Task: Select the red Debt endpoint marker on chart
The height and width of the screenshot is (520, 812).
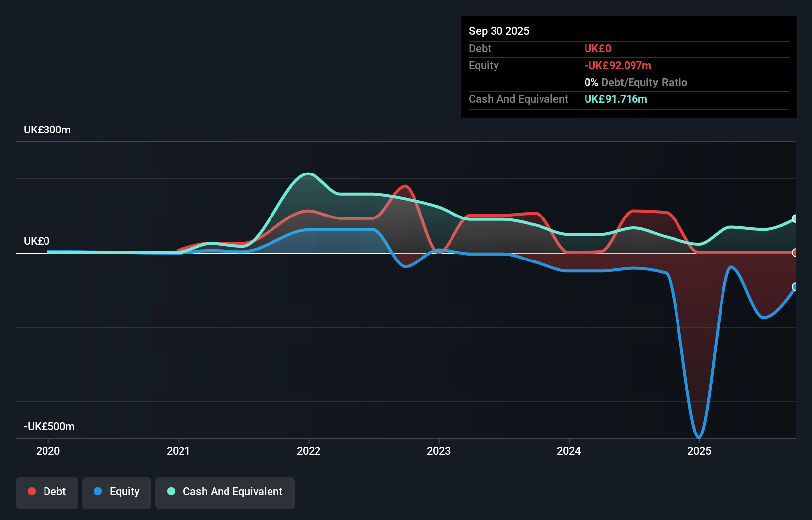Action: [x=795, y=253]
